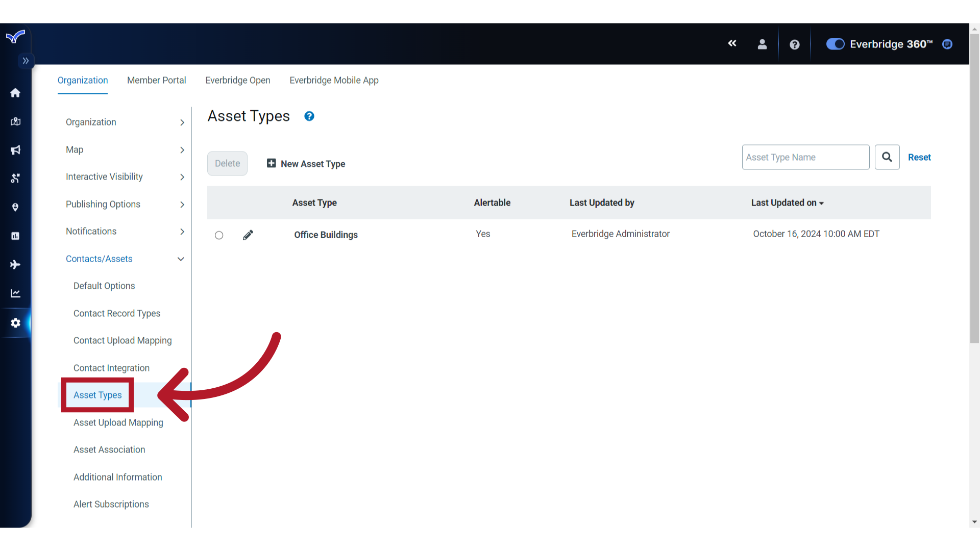Switch to the Member Portal tab

point(157,80)
